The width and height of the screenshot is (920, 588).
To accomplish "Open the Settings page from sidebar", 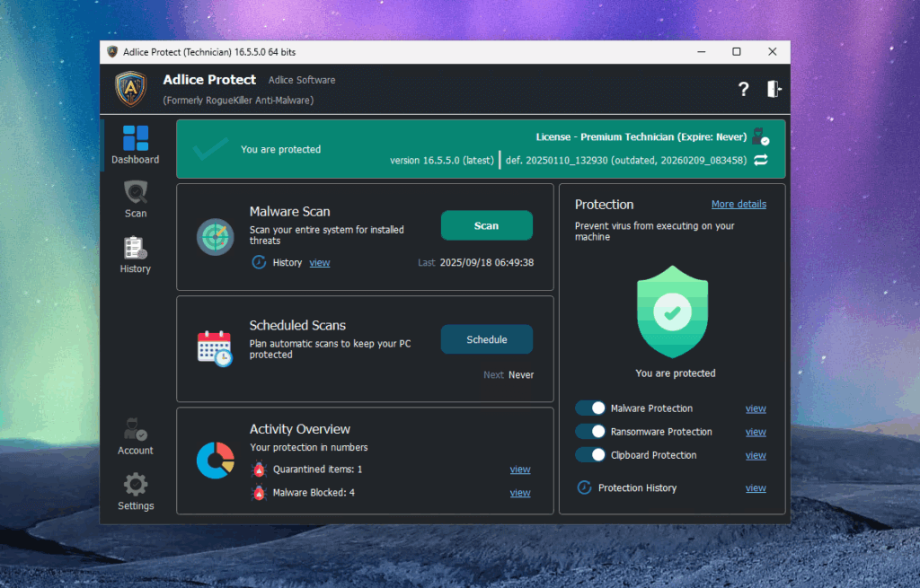I will (136, 492).
